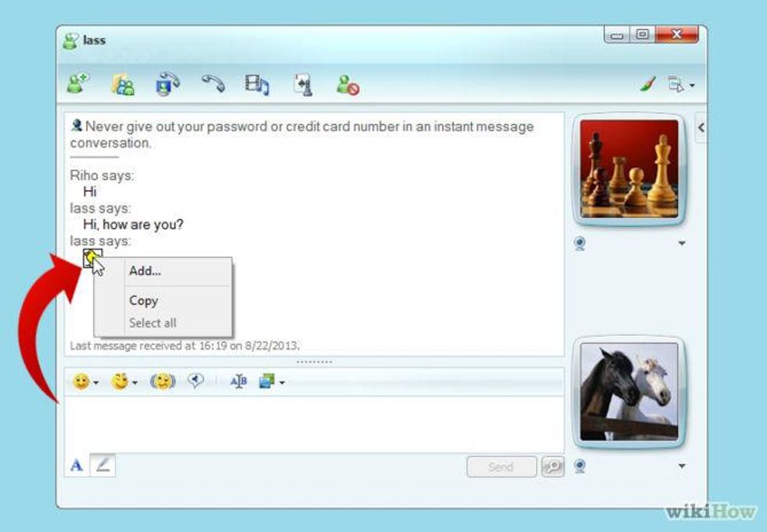Viewport: 767px width, 532px height.
Task: Open color scheme with the paintbrush icon
Action: click(647, 84)
